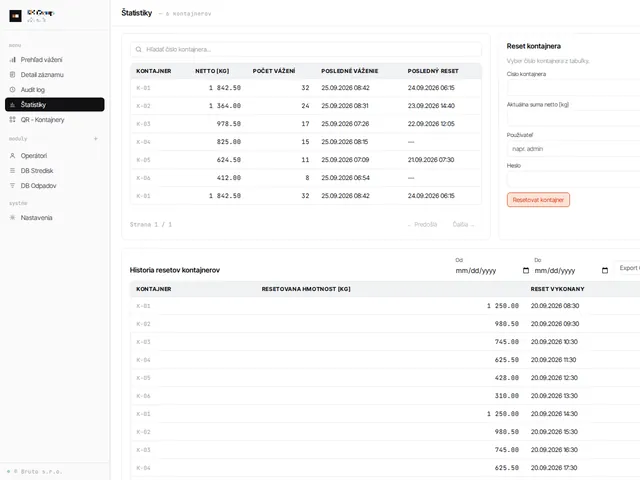The height and width of the screenshot is (480, 640).
Task: Expand the moduly section plus button
Action: point(96,139)
